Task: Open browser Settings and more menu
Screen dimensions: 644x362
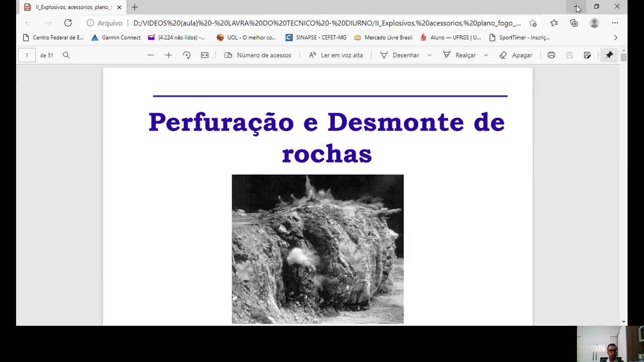Action: 615,23
